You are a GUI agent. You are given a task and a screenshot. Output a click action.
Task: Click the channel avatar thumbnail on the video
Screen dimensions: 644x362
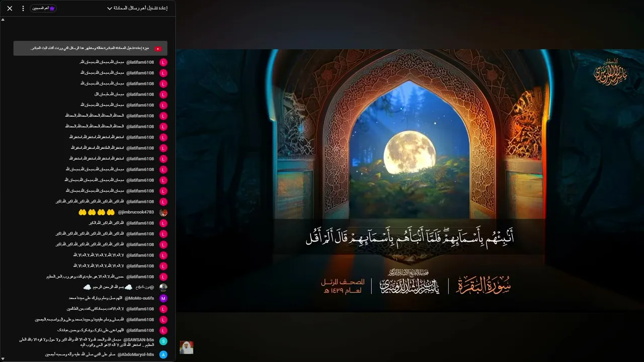pos(187,347)
